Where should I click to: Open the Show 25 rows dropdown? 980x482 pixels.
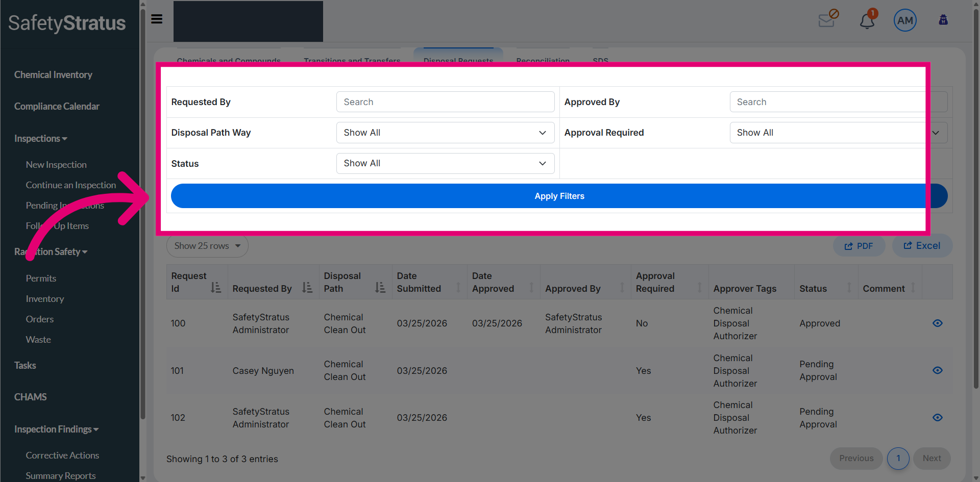tap(207, 246)
